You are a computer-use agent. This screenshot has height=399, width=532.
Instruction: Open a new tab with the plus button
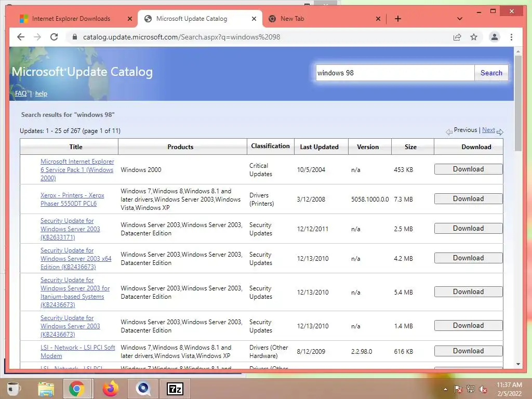tap(397, 19)
